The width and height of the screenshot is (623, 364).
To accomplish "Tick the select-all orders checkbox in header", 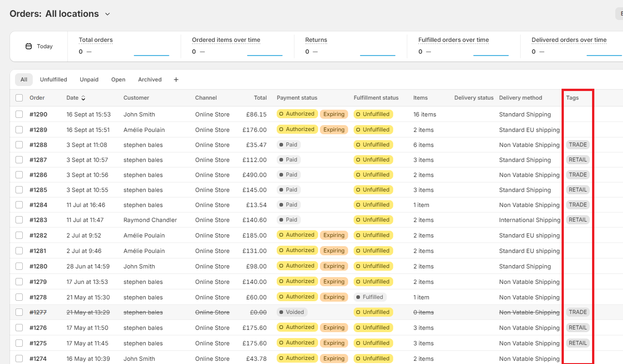I will pyautogui.click(x=19, y=98).
